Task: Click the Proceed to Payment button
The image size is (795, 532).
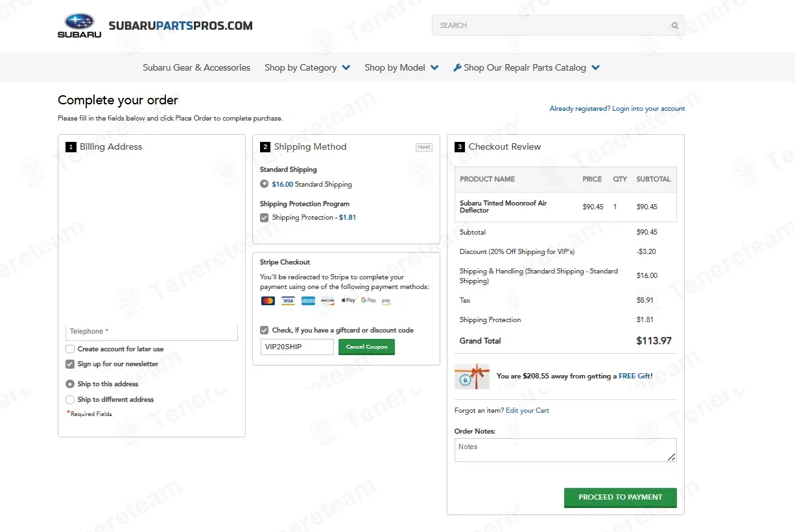Action: [621, 498]
